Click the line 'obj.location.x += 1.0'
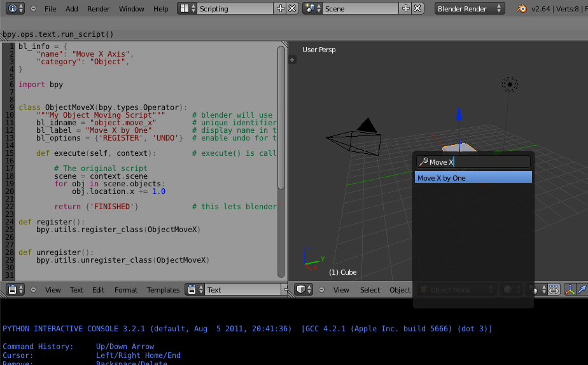 pos(118,191)
